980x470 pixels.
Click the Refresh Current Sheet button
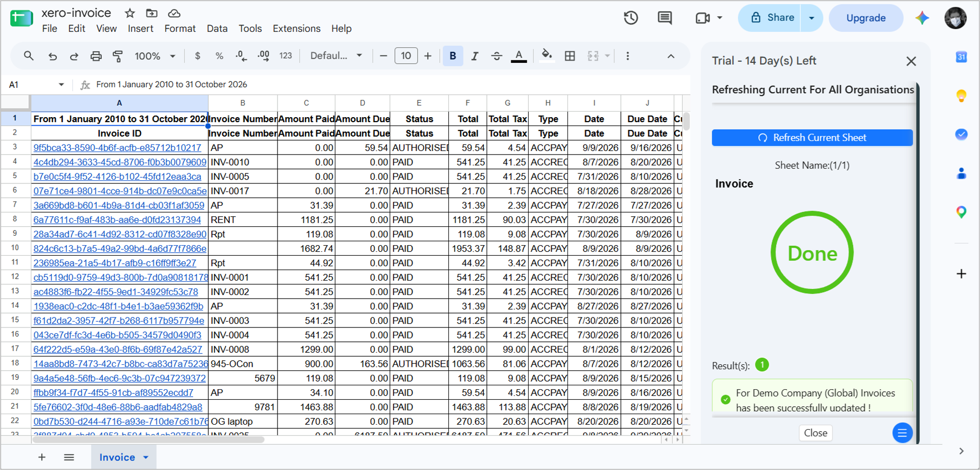pos(812,138)
